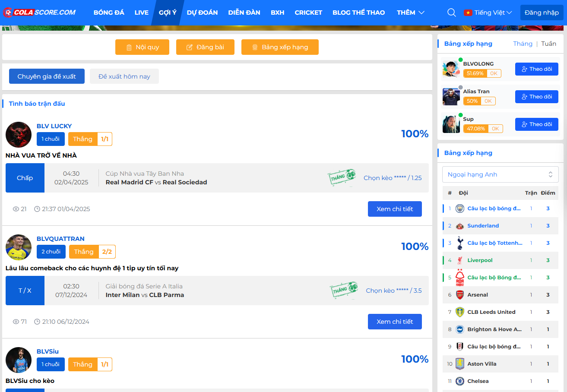Open BLVQUATTRAN's avatar

[x=19, y=247]
